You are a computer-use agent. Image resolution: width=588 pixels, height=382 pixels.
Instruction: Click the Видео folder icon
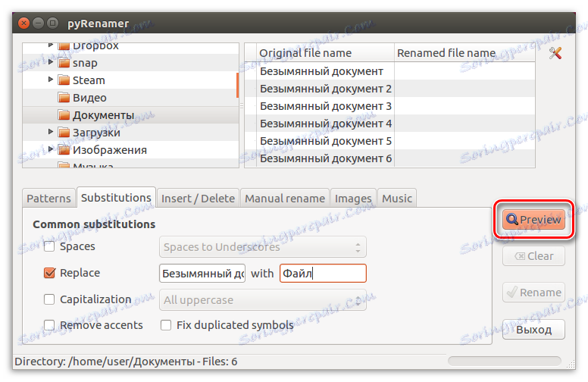(x=64, y=98)
